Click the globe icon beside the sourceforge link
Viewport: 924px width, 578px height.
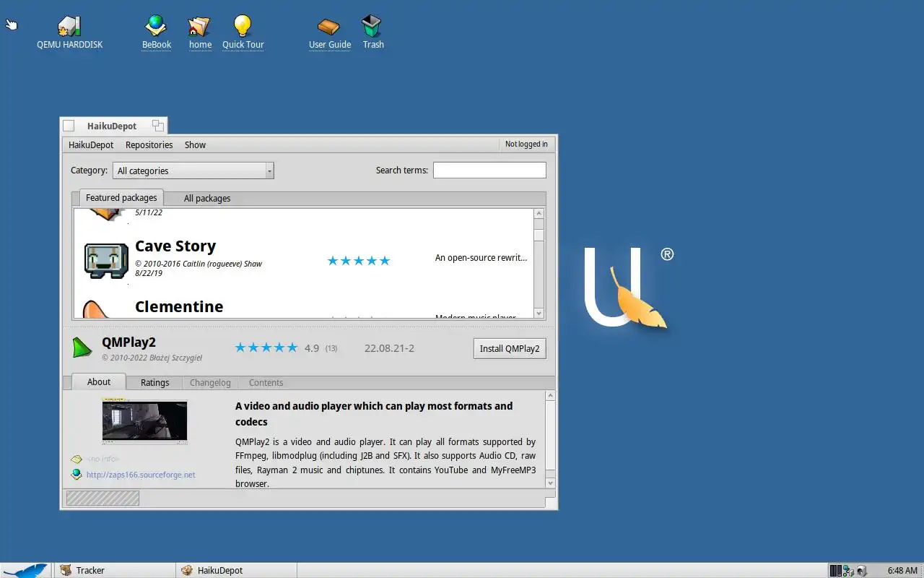coord(77,475)
